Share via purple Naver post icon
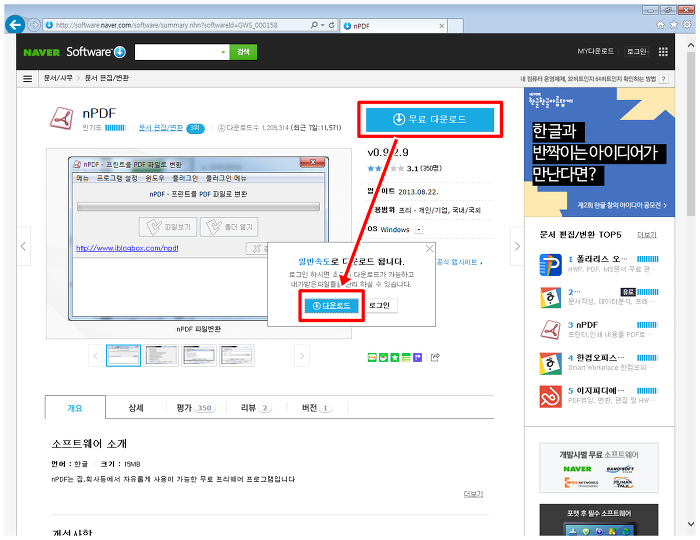 tap(417, 357)
